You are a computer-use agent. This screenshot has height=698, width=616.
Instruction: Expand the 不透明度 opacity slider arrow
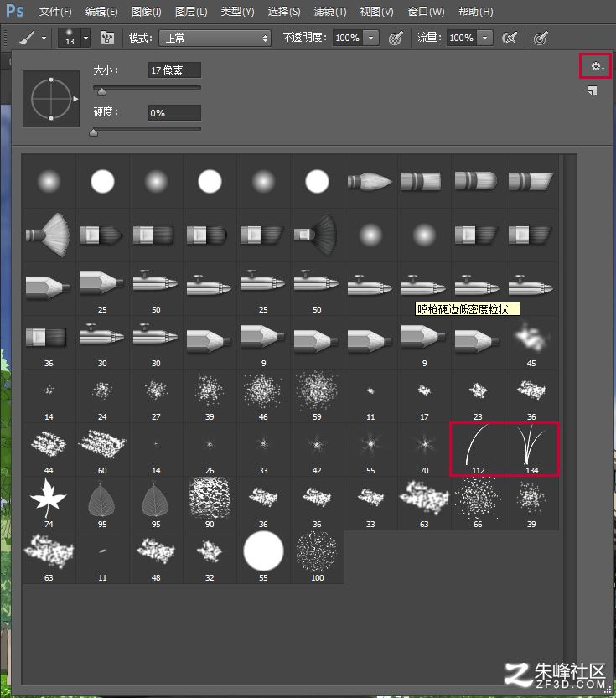coord(370,38)
